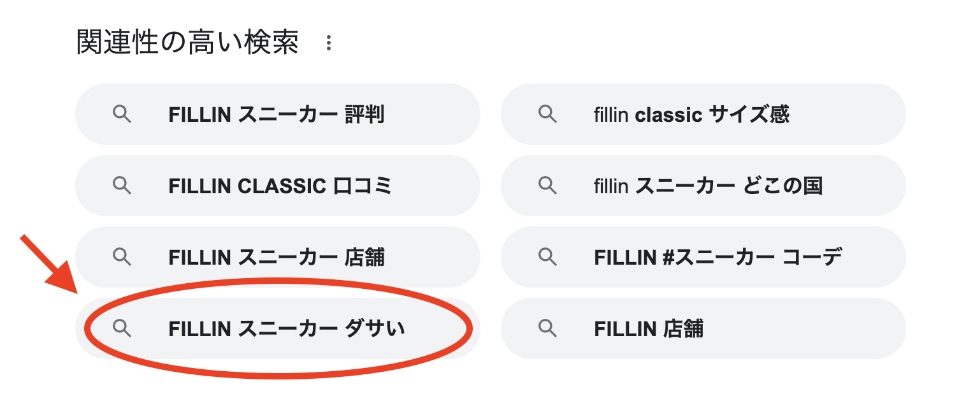Image resolution: width=980 pixels, height=412 pixels.
Task: Open the three-dot options beside 関連性の高い検索
Action: pyautogui.click(x=329, y=43)
